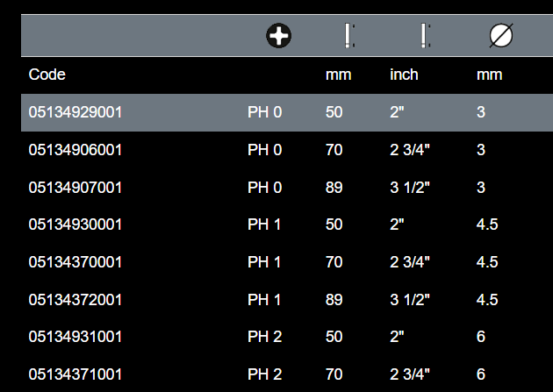
Task: Open product code 05134906001
Action: (x=75, y=150)
